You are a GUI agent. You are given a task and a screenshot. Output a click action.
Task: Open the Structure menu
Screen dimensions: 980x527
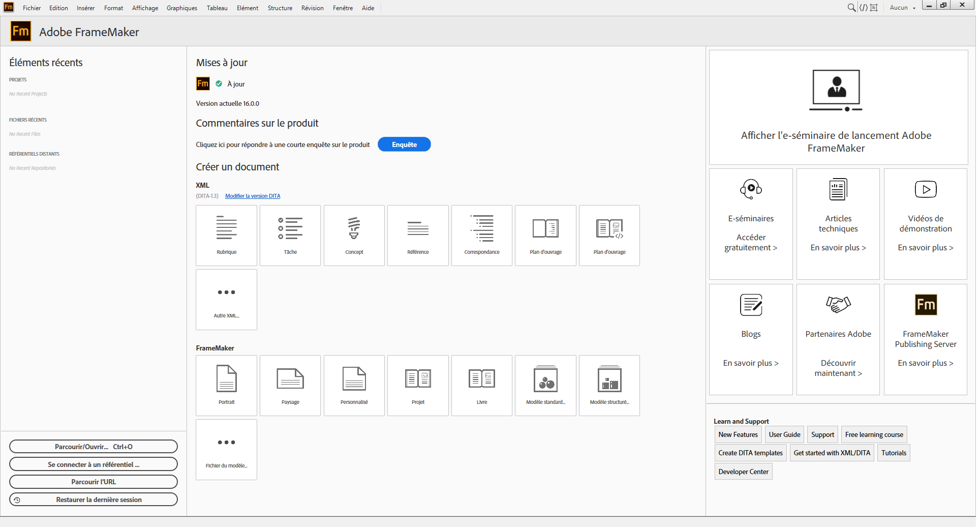pyautogui.click(x=280, y=8)
